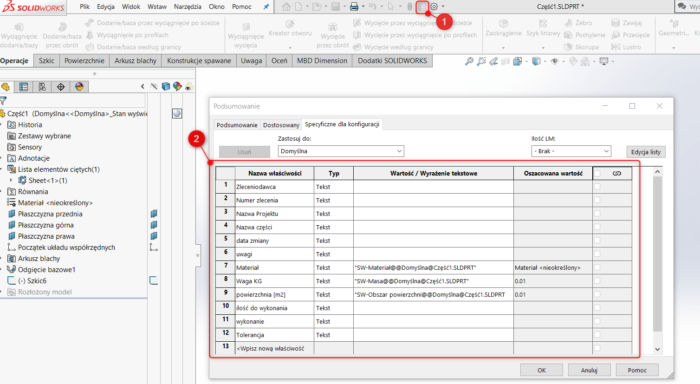Open File Properties icon in the top toolbar

click(x=422, y=7)
